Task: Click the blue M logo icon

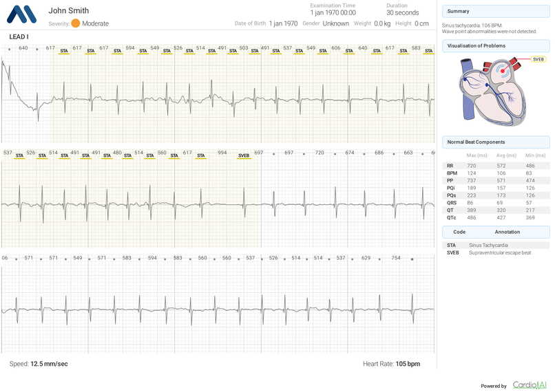Action: (x=21, y=14)
